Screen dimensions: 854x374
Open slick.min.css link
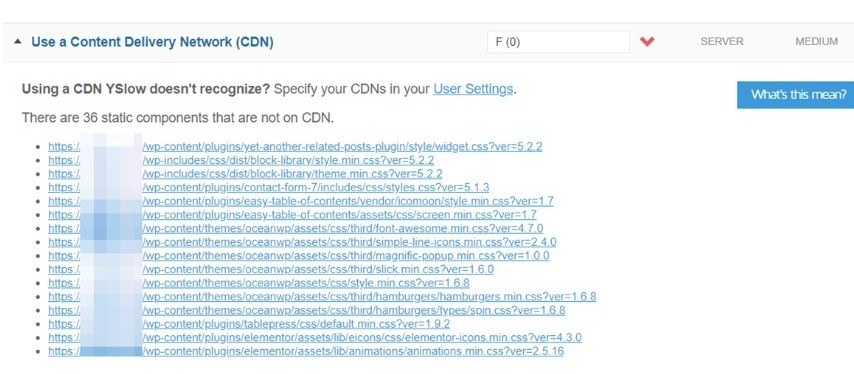pos(271,269)
